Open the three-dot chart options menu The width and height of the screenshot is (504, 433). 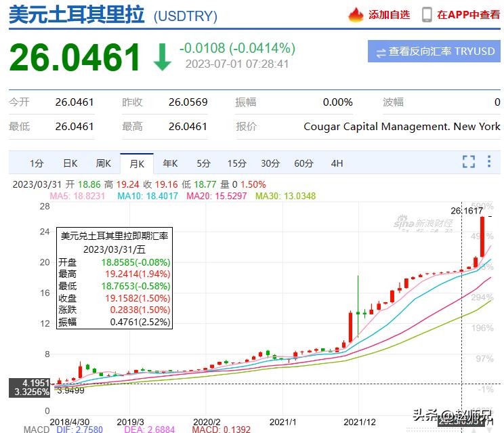(490, 162)
